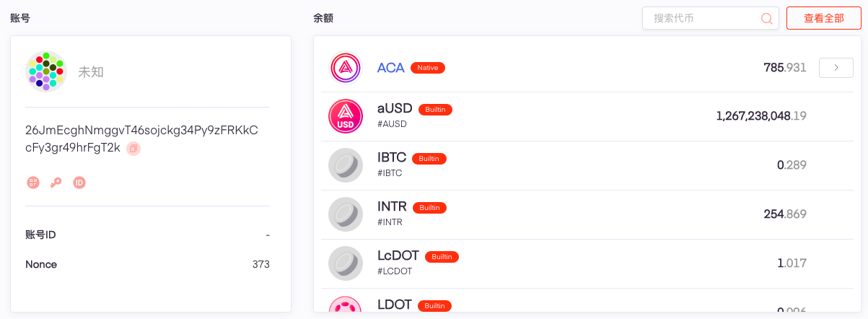This screenshot has width=868, height=319.
Task: Click the 查看全部 button
Action: coord(824,19)
